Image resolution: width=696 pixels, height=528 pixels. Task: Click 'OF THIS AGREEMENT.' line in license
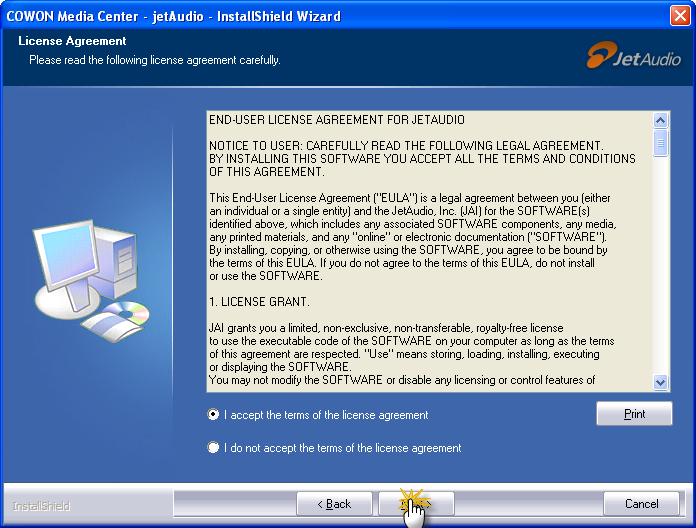[x=267, y=172]
